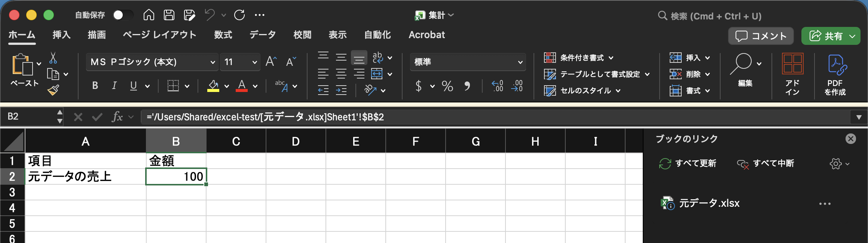Increase font size with larger A icon
Viewport: 868px width, 243px height.
point(271,61)
